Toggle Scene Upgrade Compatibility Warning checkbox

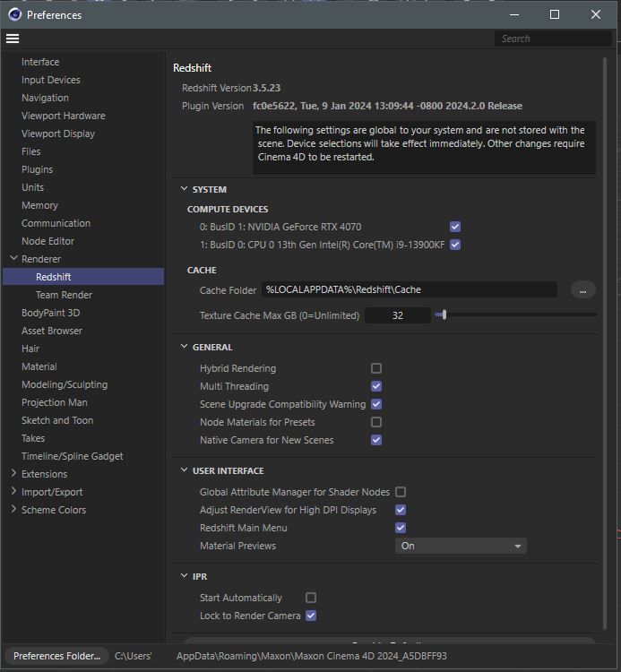(x=376, y=404)
